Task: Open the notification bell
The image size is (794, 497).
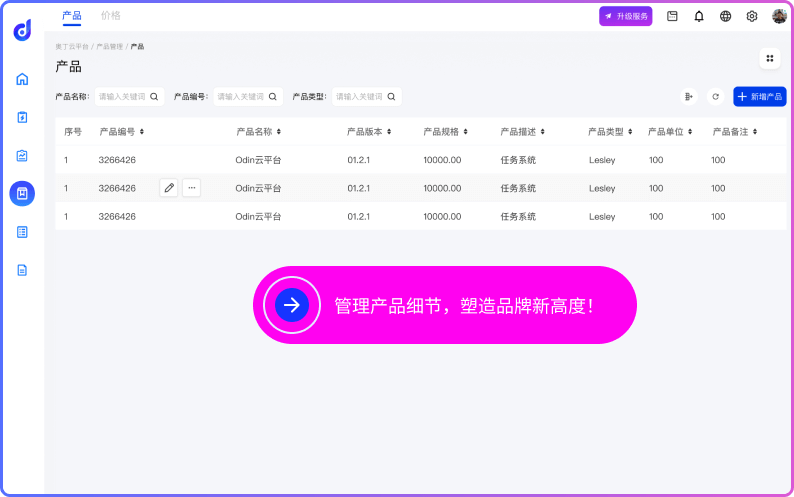Action: (699, 16)
